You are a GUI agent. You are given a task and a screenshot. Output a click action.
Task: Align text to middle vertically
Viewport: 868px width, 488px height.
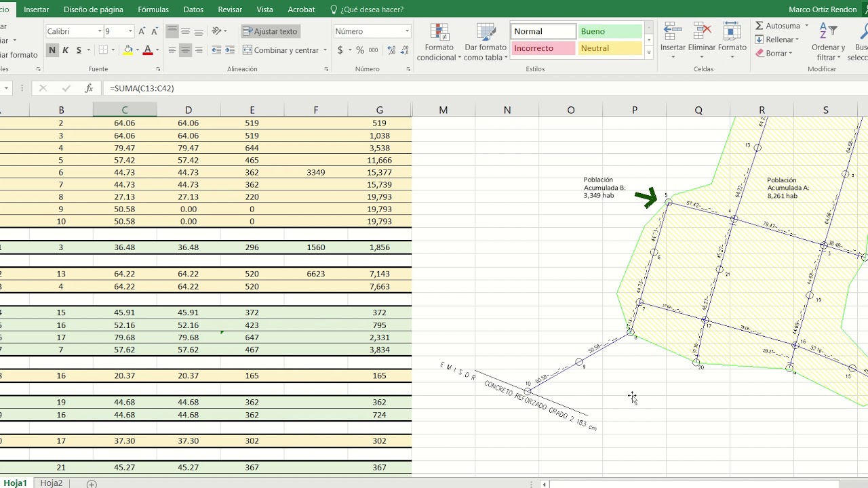tap(185, 31)
